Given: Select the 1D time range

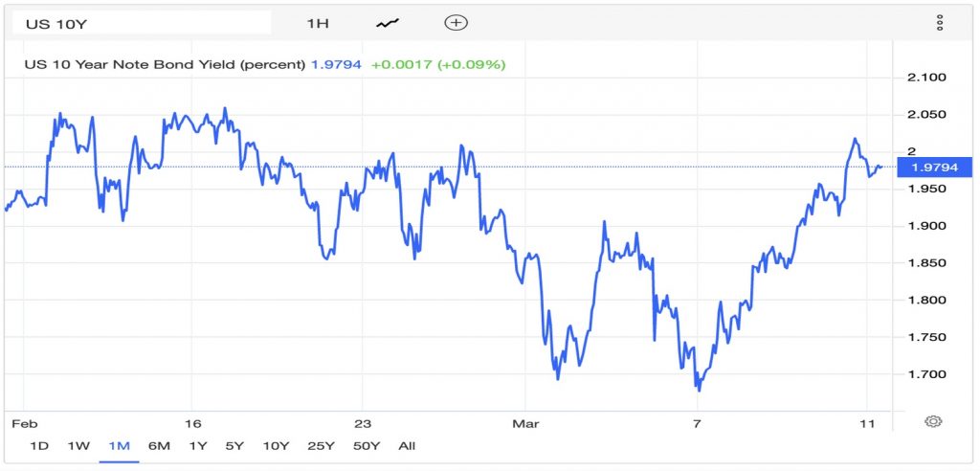Looking at the screenshot, I should pos(40,445).
